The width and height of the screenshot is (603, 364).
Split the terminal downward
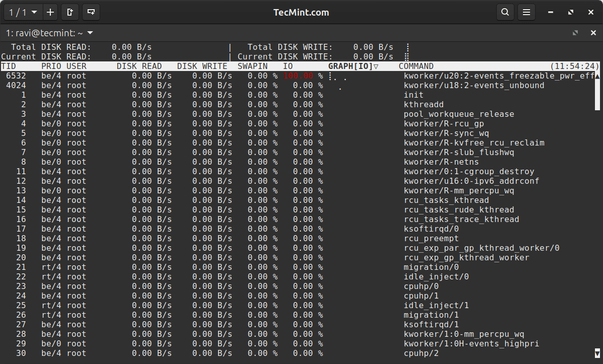91,12
